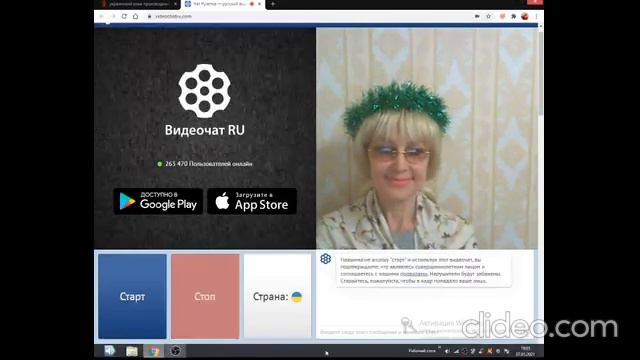Open the Страна country selector
Screen dimensions: 640x360
[x=278, y=296]
